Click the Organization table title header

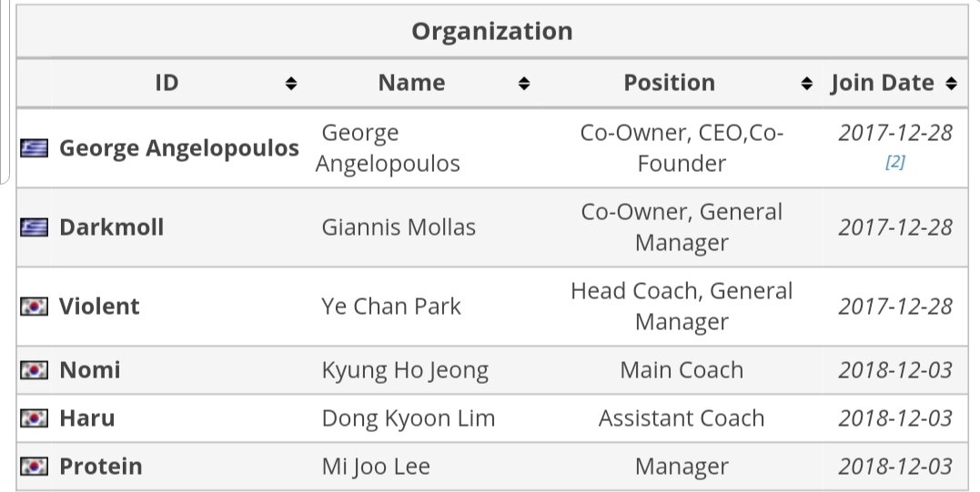coord(492,31)
